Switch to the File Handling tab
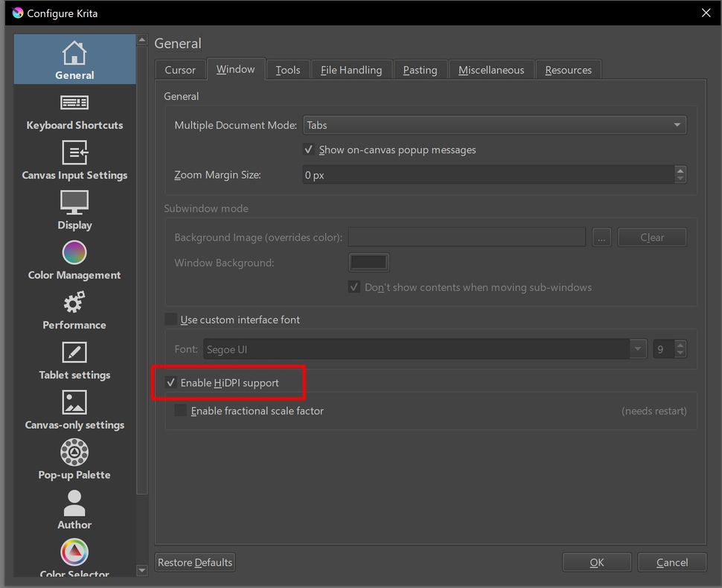 coord(351,69)
